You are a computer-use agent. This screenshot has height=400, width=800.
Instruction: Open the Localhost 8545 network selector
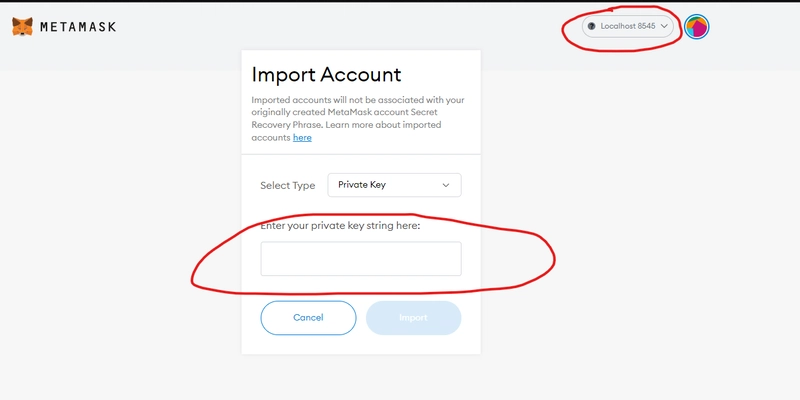click(x=628, y=26)
